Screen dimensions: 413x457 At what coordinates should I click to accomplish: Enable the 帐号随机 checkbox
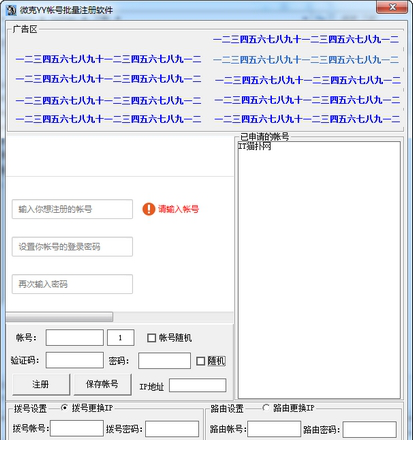tap(151, 338)
